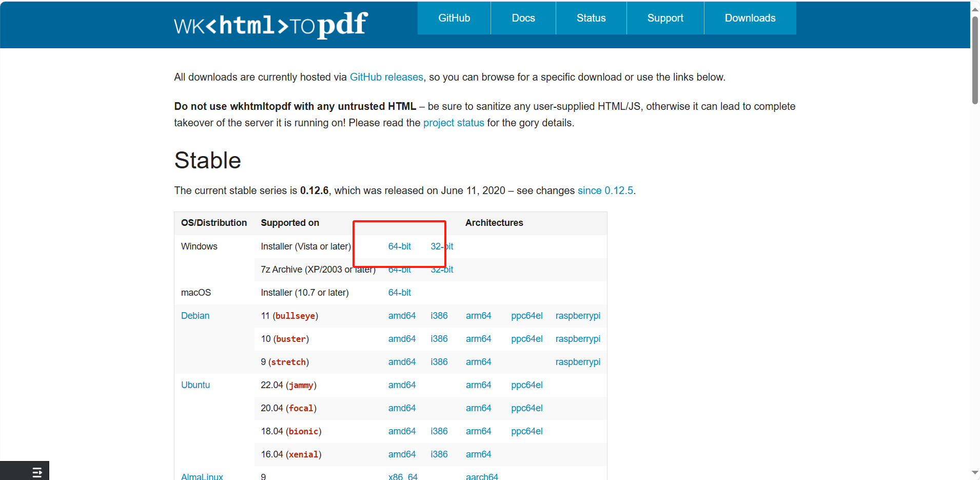
Task: Download Debian 11 bullseye i386
Action: (439, 316)
